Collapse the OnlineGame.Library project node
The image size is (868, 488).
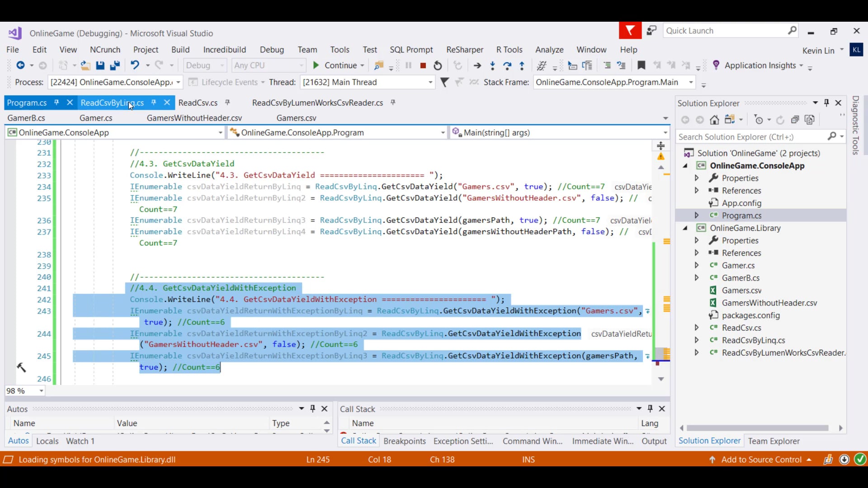pyautogui.click(x=685, y=228)
